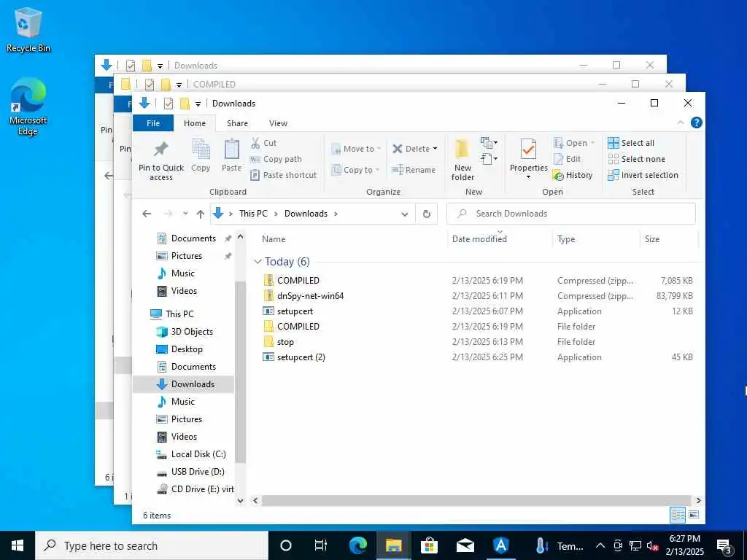The width and height of the screenshot is (747, 560).
Task: Select the stop folder
Action: [x=285, y=342]
